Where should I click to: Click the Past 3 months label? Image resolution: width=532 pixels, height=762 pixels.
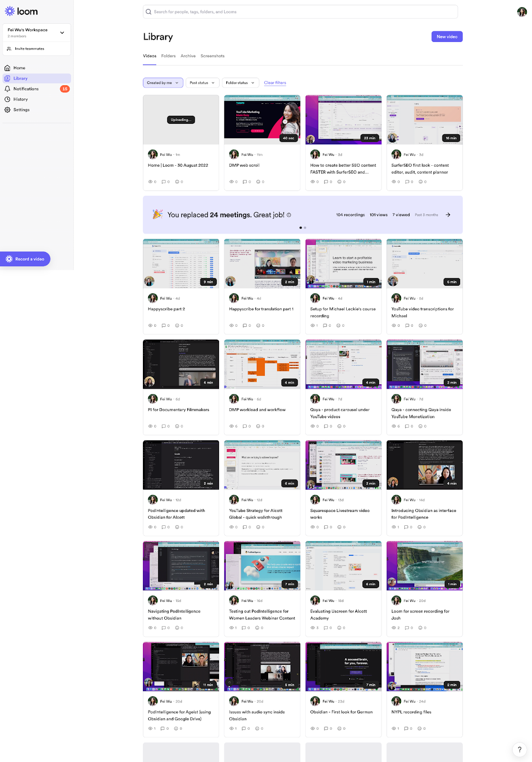point(426,215)
